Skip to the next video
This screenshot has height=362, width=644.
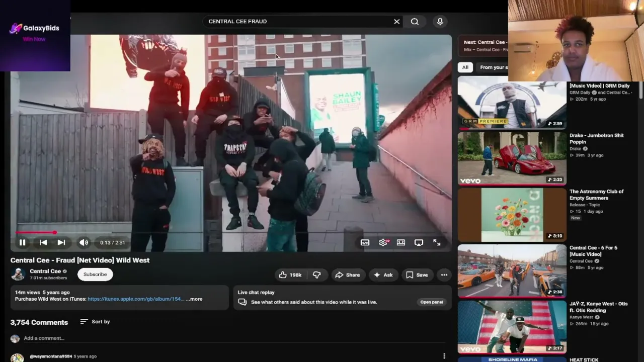(61, 242)
